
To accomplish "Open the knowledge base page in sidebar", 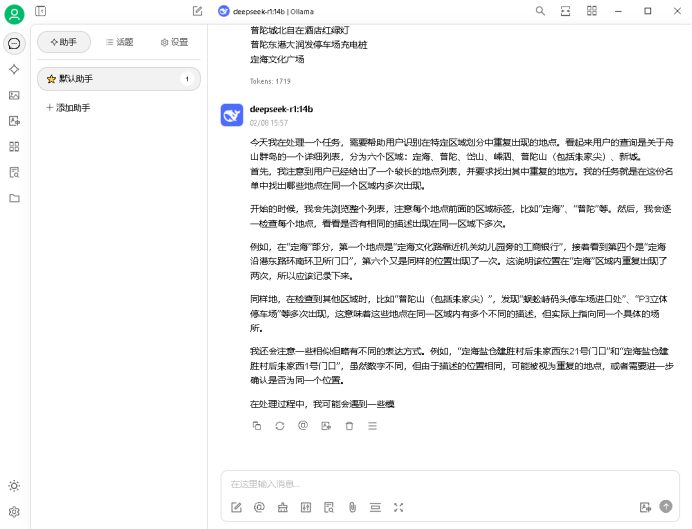I will [14, 173].
